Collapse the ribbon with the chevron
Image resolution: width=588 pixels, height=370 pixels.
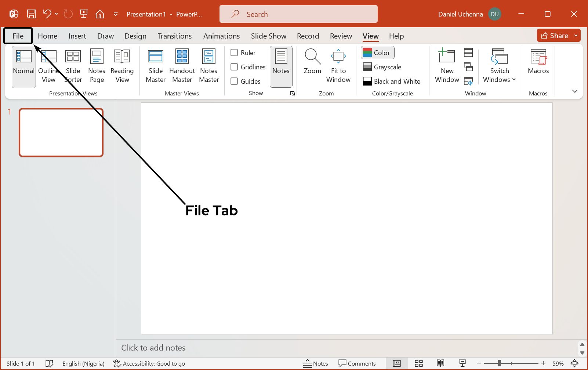tap(575, 91)
